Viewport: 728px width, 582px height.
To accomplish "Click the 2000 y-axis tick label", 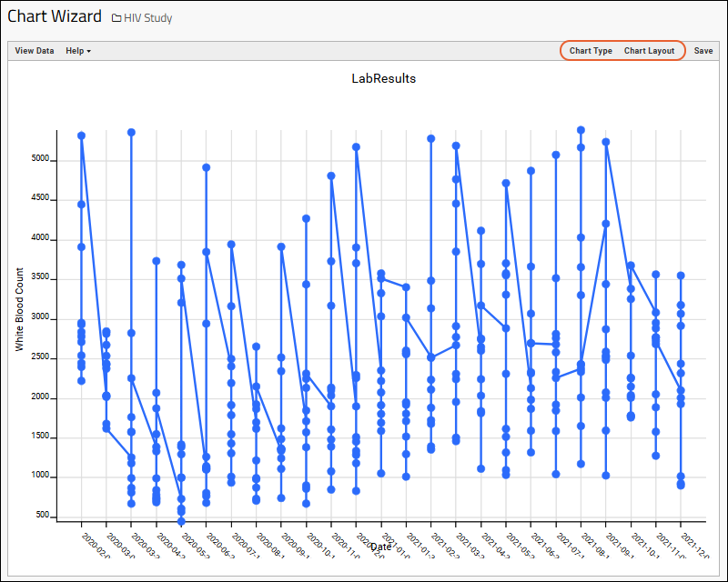I will pos(40,397).
